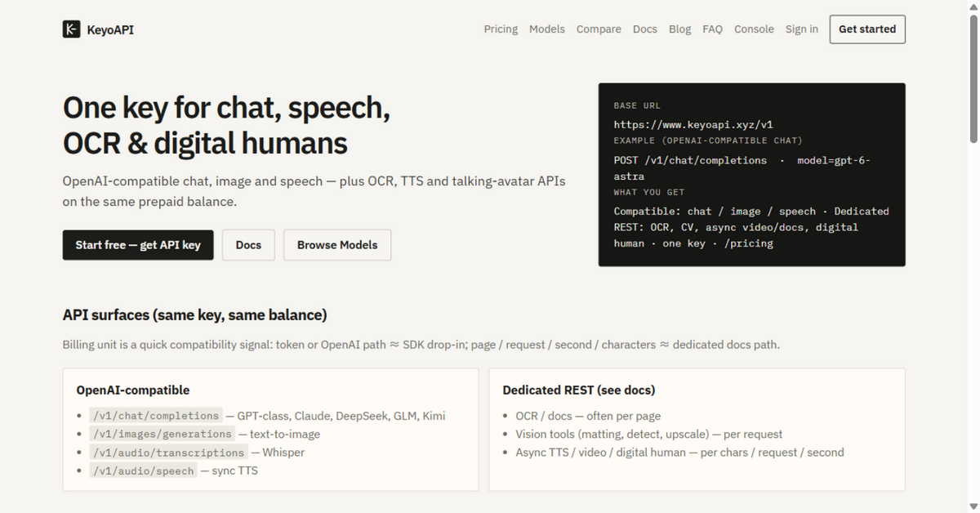This screenshot has width=980, height=513.
Task: Click the Vision tools per request item
Action: (x=648, y=434)
